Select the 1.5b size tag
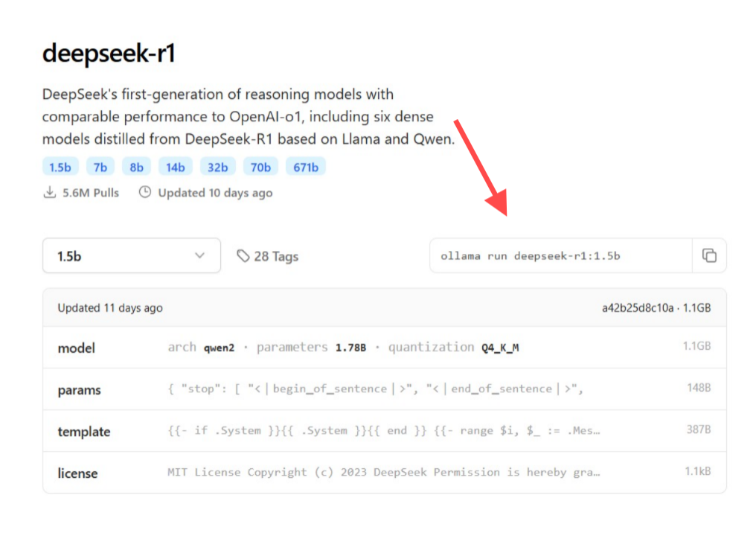The image size is (756, 533). coord(60,167)
